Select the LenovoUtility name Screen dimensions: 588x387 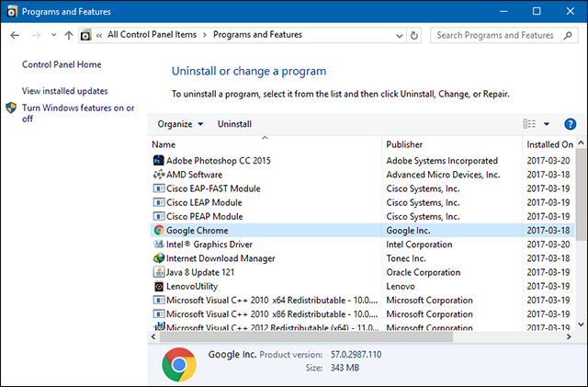pos(192,287)
